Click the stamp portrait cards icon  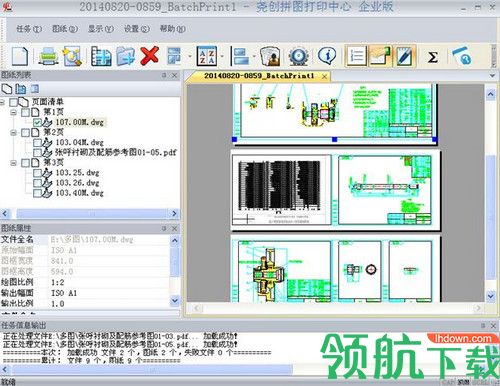coord(269,56)
